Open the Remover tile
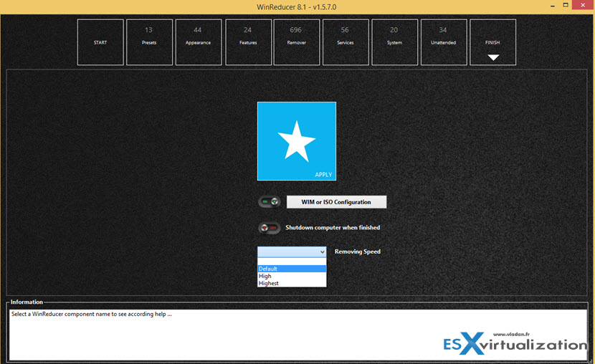 click(x=296, y=42)
